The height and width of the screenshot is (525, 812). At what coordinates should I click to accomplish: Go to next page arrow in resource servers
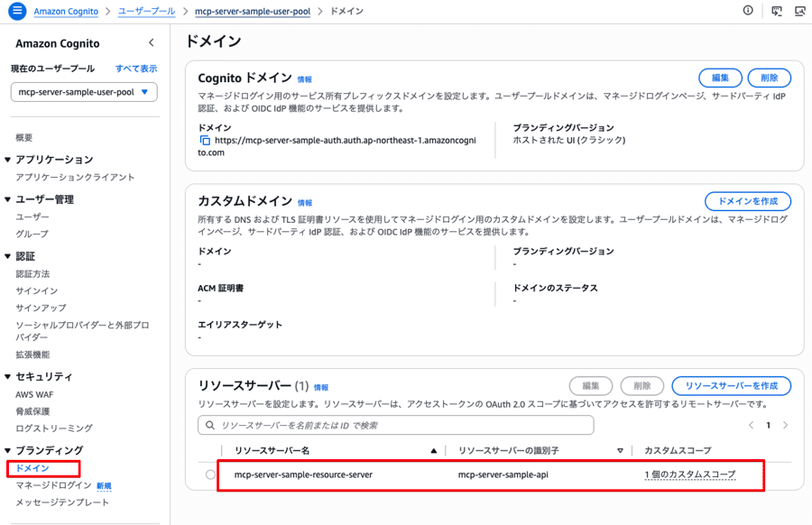[786, 425]
